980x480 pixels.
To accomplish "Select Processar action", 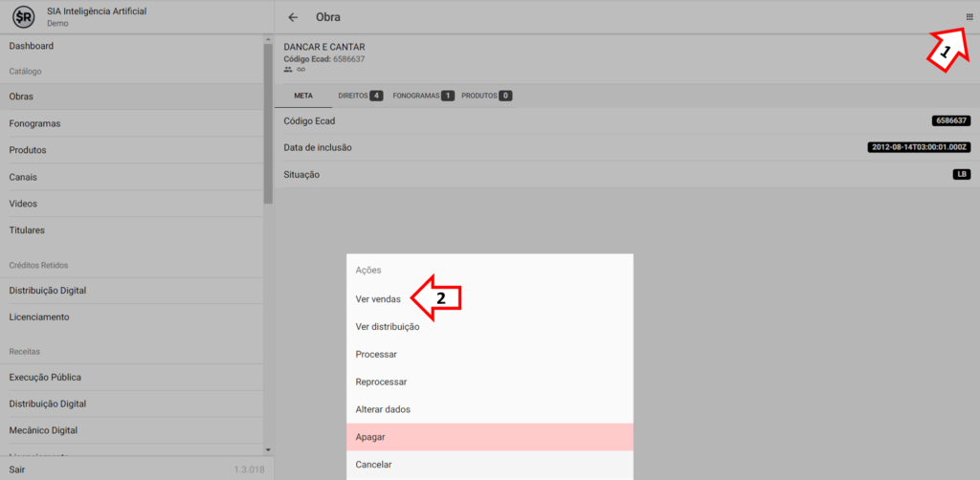I will point(376,355).
